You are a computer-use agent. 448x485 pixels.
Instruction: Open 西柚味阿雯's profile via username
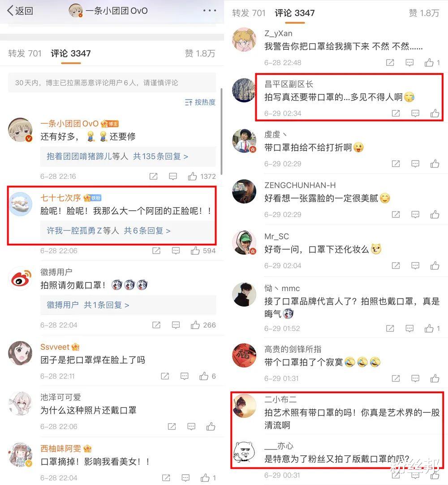pos(60,448)
